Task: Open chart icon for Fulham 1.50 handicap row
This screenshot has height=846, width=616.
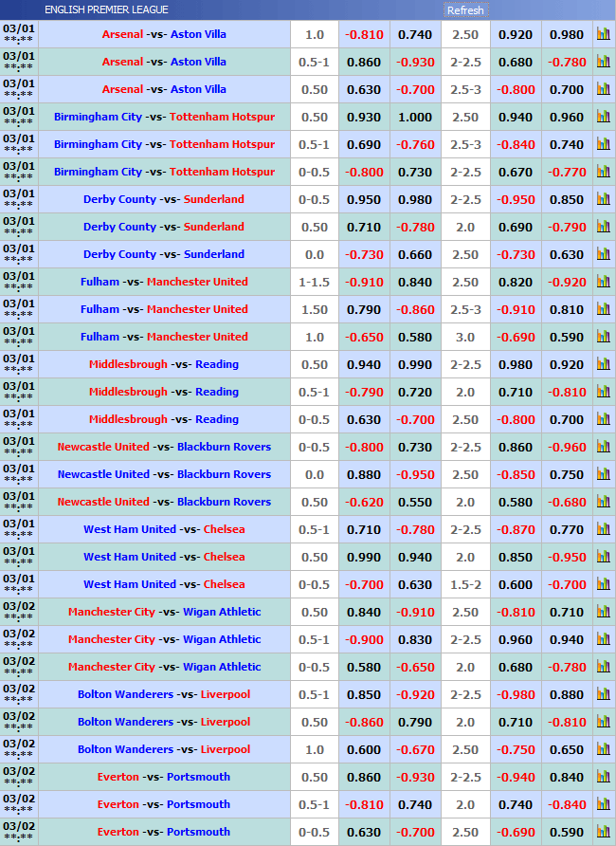Action: [604, 309]
